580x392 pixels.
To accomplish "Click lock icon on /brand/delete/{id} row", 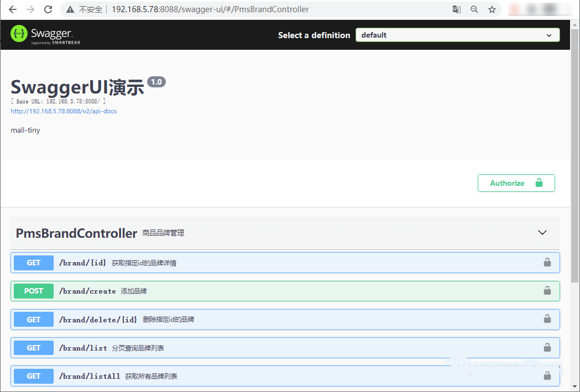I will pyautogui.click(x=547, y=319).
